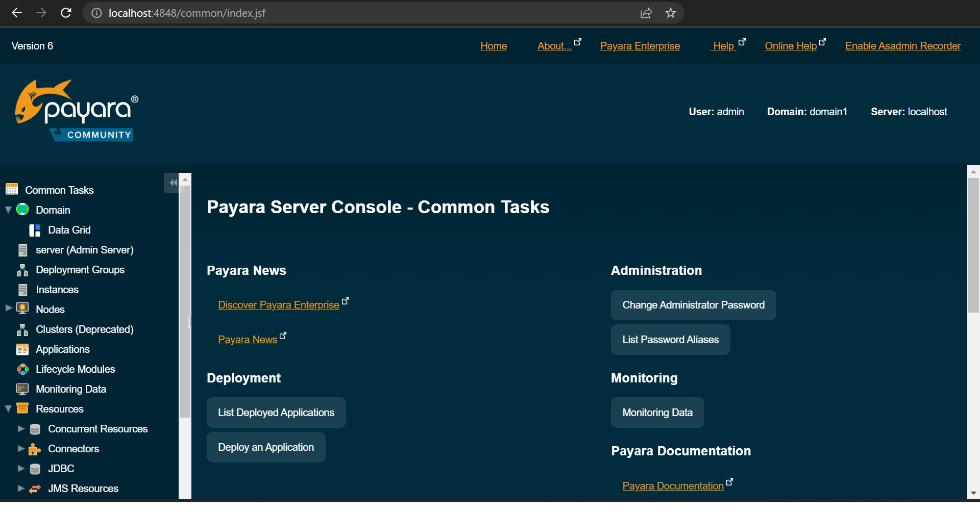Screen dimensions: 980x514
Task: Click the Monitoring Data button under Monitoring
Action: [657, 413]
